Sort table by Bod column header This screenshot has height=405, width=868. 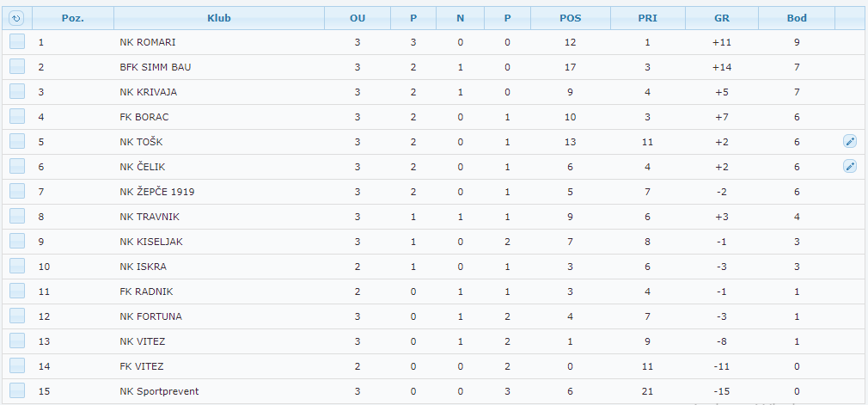click(797, 18)
